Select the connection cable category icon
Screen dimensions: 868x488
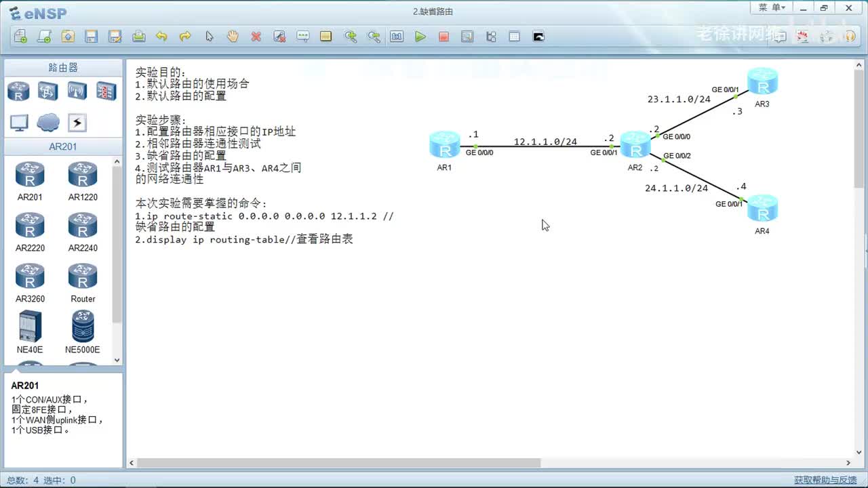tap(77, 123)
